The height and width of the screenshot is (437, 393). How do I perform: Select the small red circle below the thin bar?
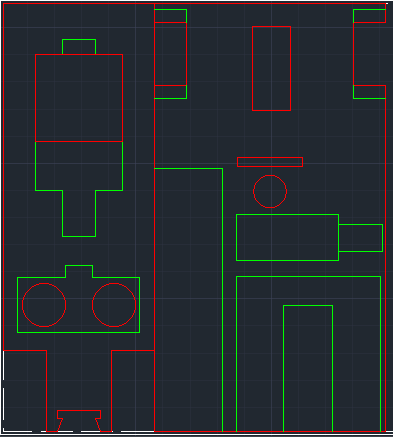270,191
